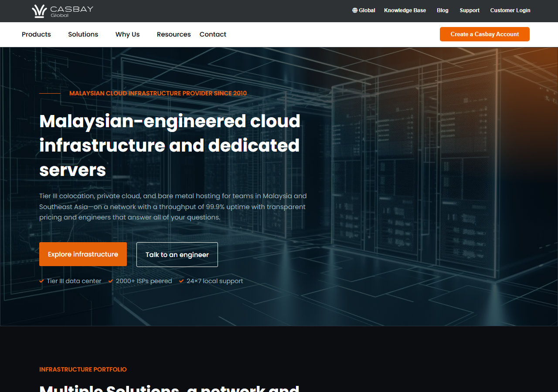Image resolution: width=558 pixels, height=392 pixels.
Task: Click the checkmark beside Tier III data center
Action: click(x=42, y=281)
